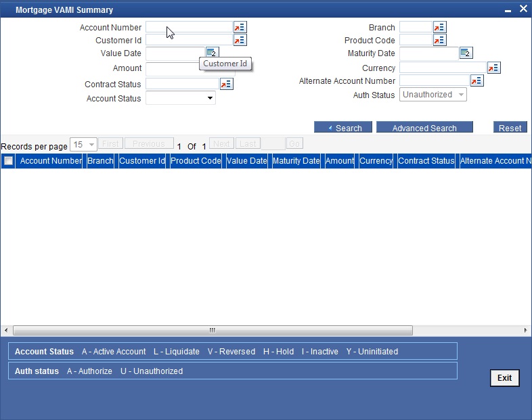Open the Branch lookup list icon
Viewport: 532px width, 420px height.
pos(440,27)
